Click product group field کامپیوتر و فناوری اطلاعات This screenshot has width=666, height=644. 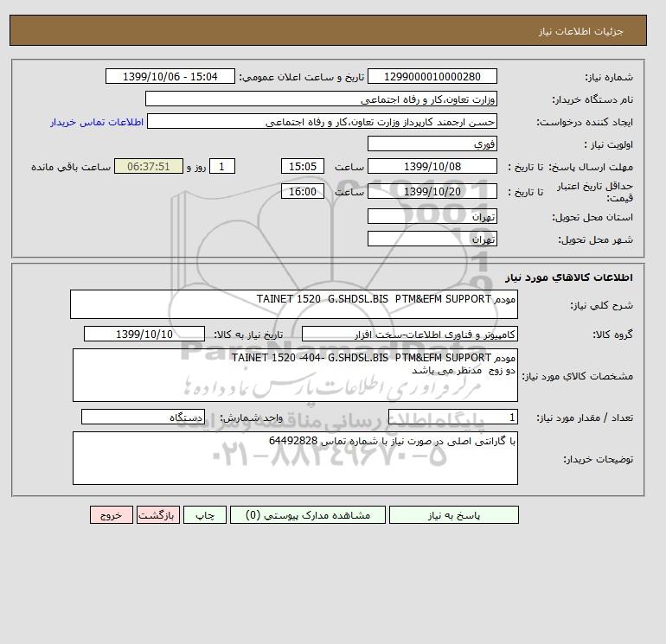tap(409, 334)
